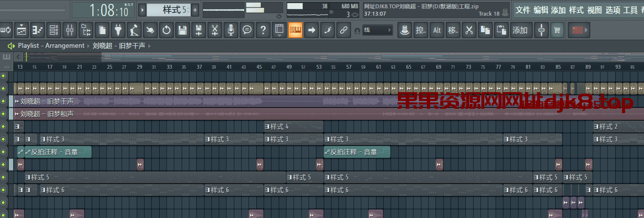This screenshot has width=644, height=218.
Task: Open the 文件 menu
Action: point(523,10)
